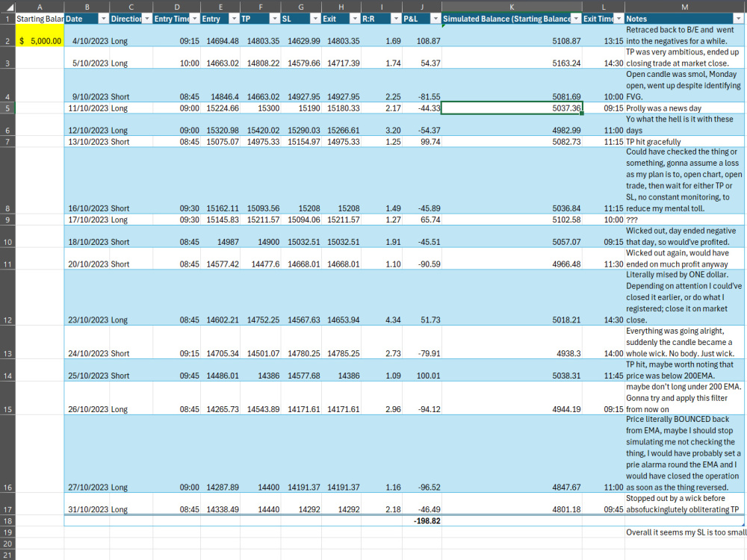This screenshot has width=747, height=560.
Task: Click the Starting Balance header cell
Action: pos(40,19)
